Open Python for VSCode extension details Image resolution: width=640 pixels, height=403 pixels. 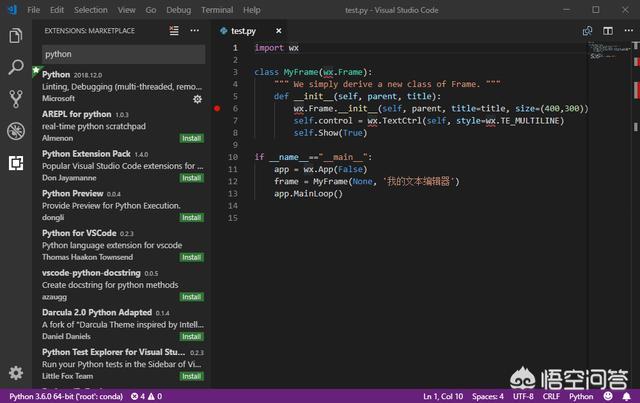pyautogui.click(x=121, y=245)
